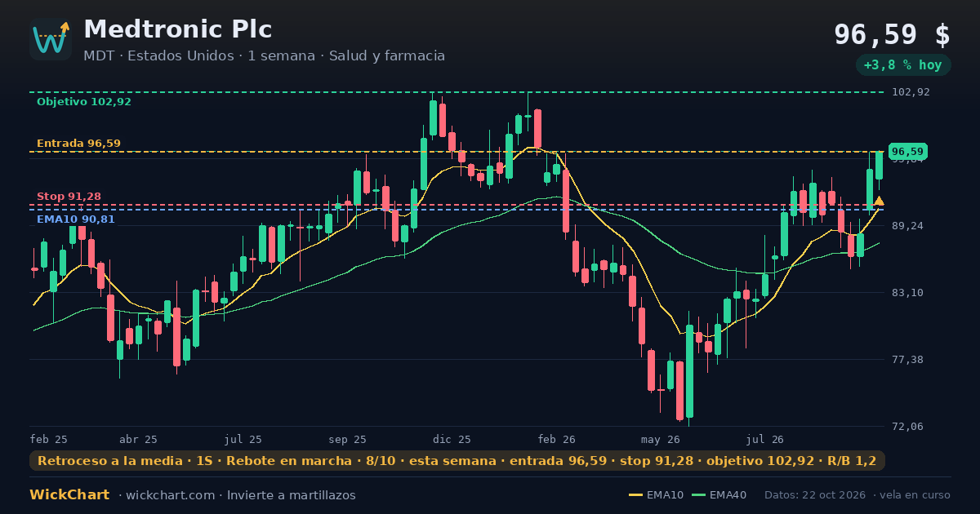Screen dimensions: 980x514
Task: Click the jul 26 date label
Action: [765, 439]
